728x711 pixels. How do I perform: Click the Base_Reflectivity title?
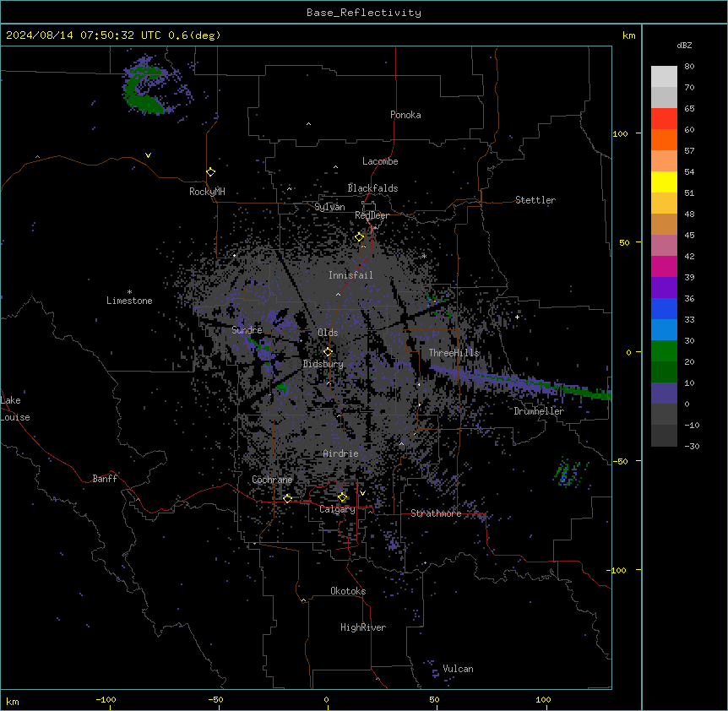(x=364, y=13)
